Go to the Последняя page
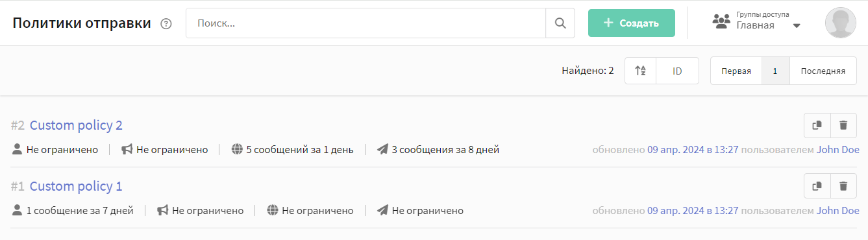Viewport: 868px width, 240px height. point(823,71)
